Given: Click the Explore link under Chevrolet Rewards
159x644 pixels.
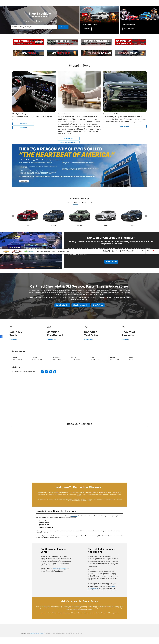Looking at the screenshot, I should (x=125, y=340).
